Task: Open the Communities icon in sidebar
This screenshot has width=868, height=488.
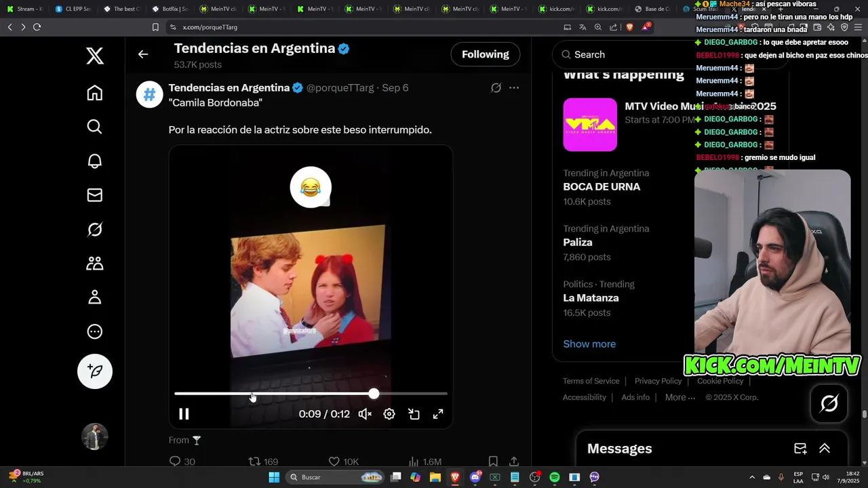Action: pyautogui.click(x=95, y=263)
